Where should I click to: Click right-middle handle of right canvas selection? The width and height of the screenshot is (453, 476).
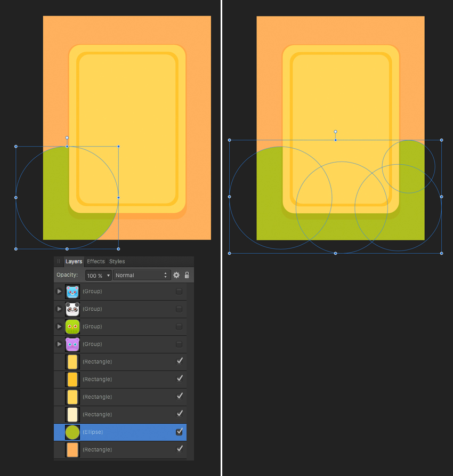click(x=441, y=197)
